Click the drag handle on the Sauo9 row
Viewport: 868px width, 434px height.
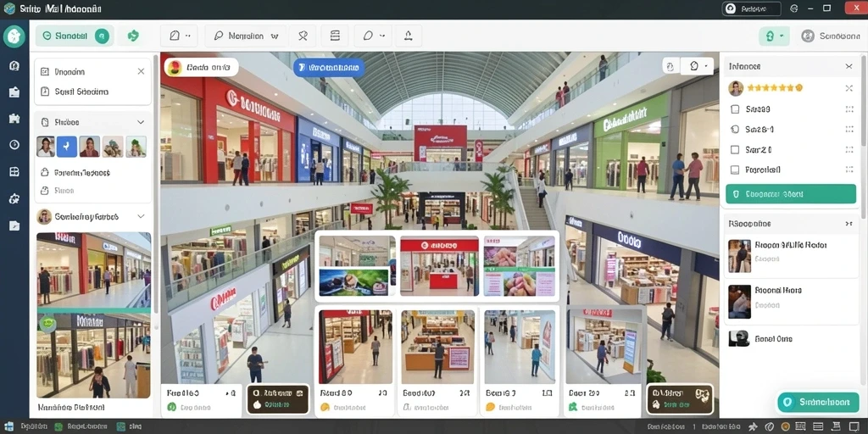point(849,109)
